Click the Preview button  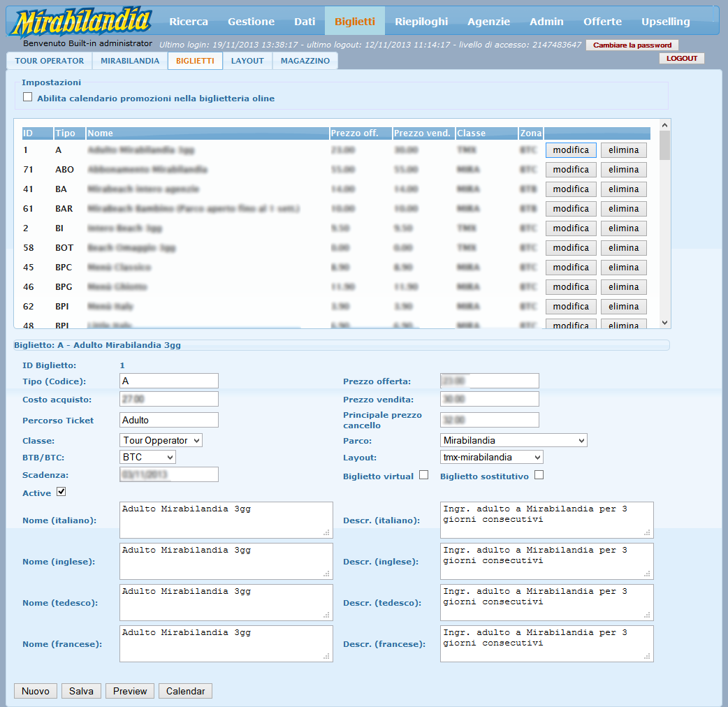[130, 691]
